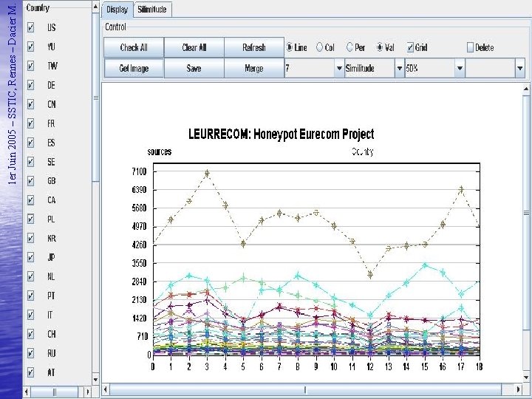Switch to the Similitude tab
Image resolution: width=532 pixels, height=399 pixels.
click(x=152, y=10)
